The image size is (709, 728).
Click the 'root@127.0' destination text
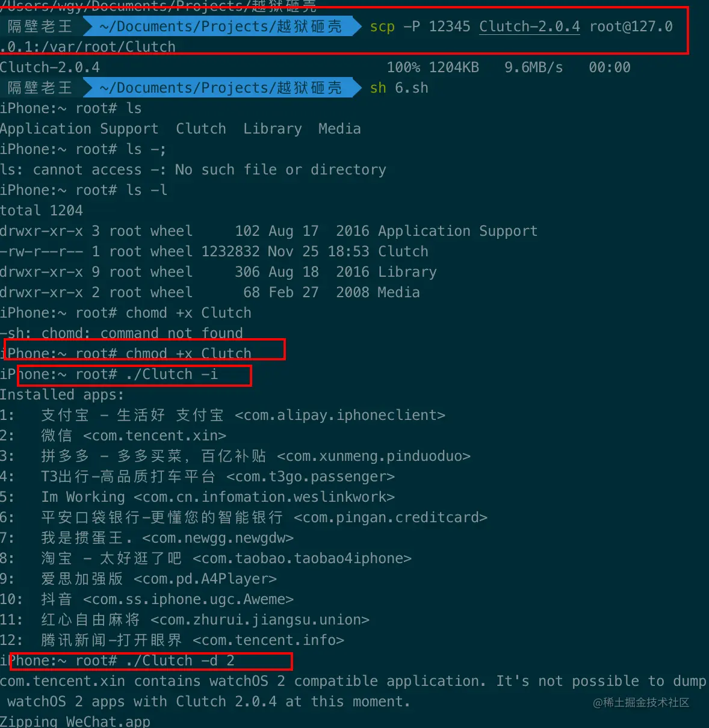631,26
